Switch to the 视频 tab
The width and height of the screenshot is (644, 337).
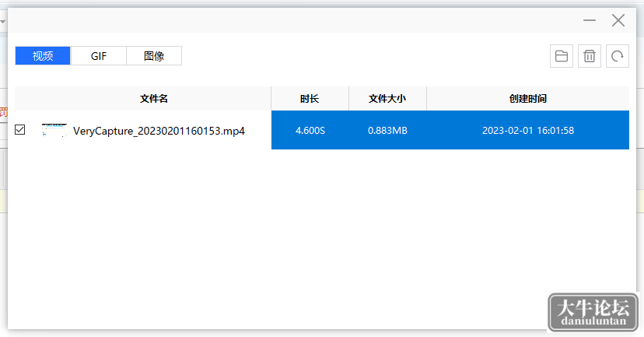coord(43,56)
